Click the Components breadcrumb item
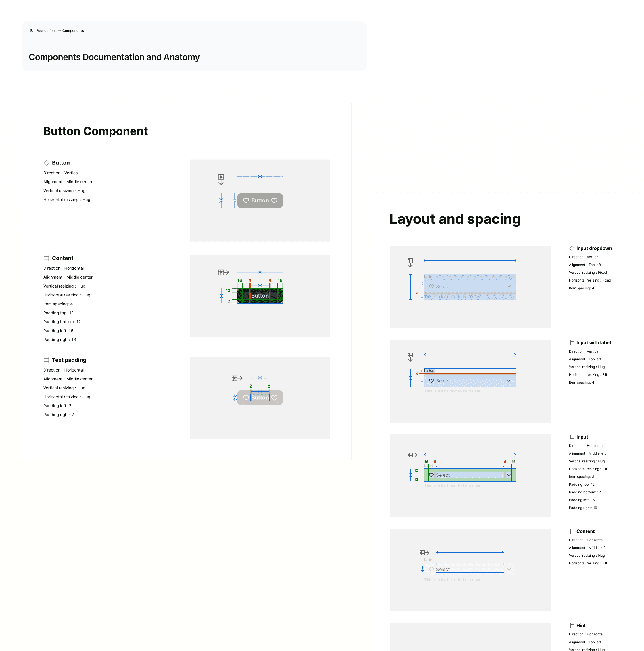The width and height of the screenshot is (644, 651). click(73, 31)
